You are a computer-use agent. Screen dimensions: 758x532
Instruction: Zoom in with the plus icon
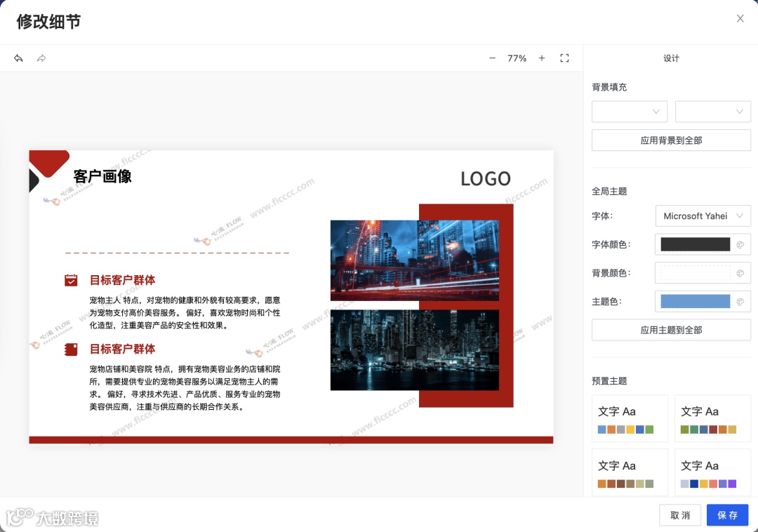pyautogui.click(x=542, y=58)
